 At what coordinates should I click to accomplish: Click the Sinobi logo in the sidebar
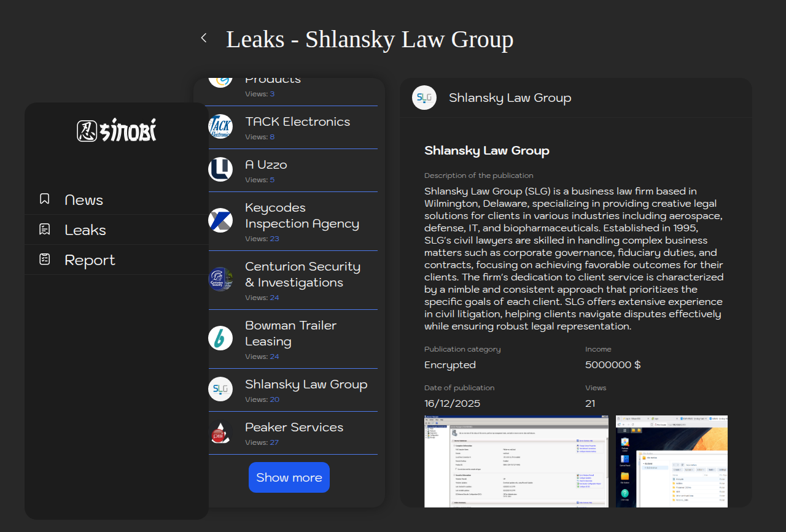117,131
